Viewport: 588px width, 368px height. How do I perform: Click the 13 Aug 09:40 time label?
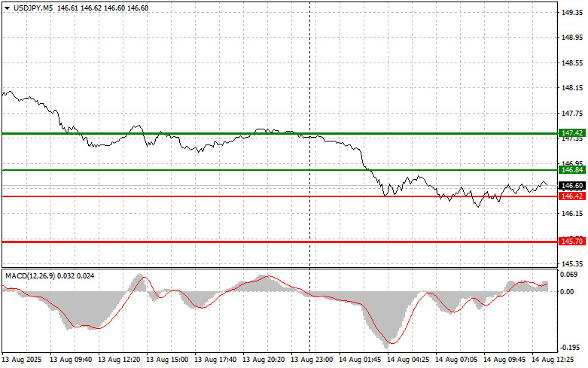[71, 360]
